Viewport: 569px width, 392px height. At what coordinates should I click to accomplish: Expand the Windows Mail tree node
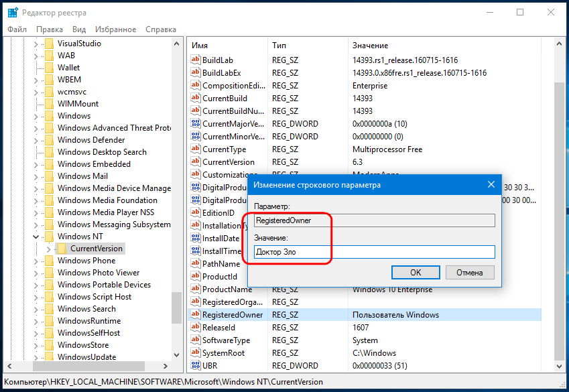36,176
